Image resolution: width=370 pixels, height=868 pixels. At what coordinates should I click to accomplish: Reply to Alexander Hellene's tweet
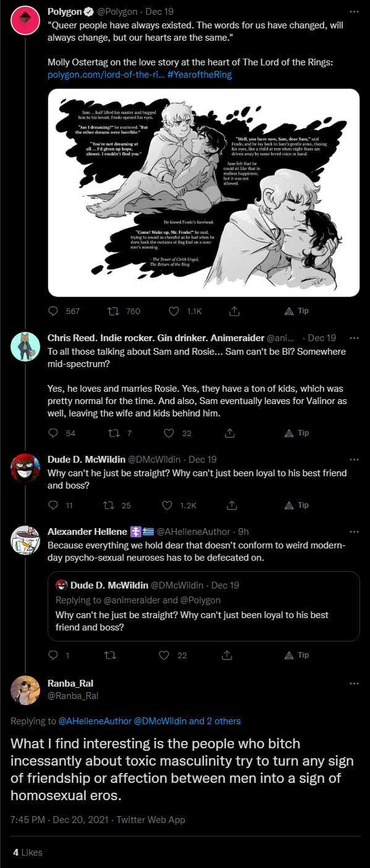pos(53,655)
